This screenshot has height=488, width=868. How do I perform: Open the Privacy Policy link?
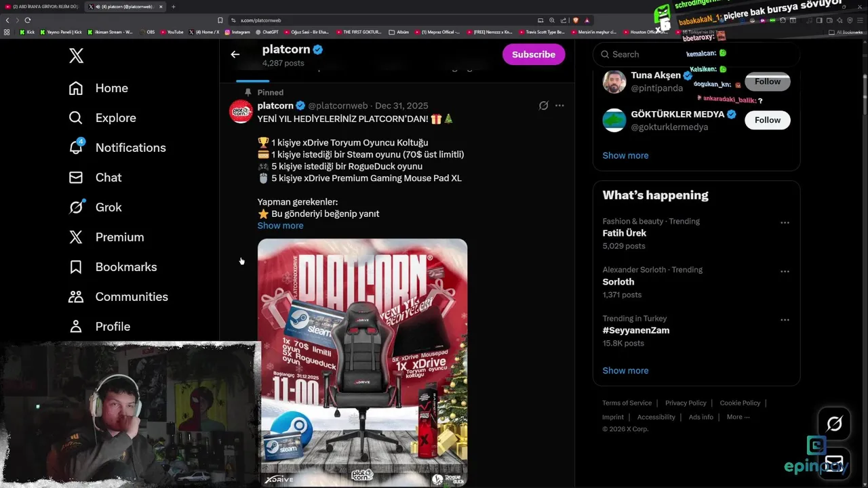[x=686, y=403]
